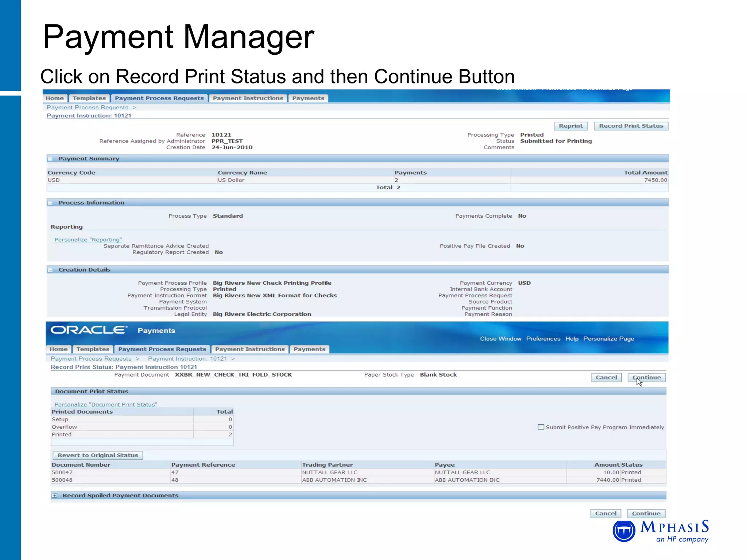Click Payment Instruction: 10121 breadcrumb link

pos(187,359)
